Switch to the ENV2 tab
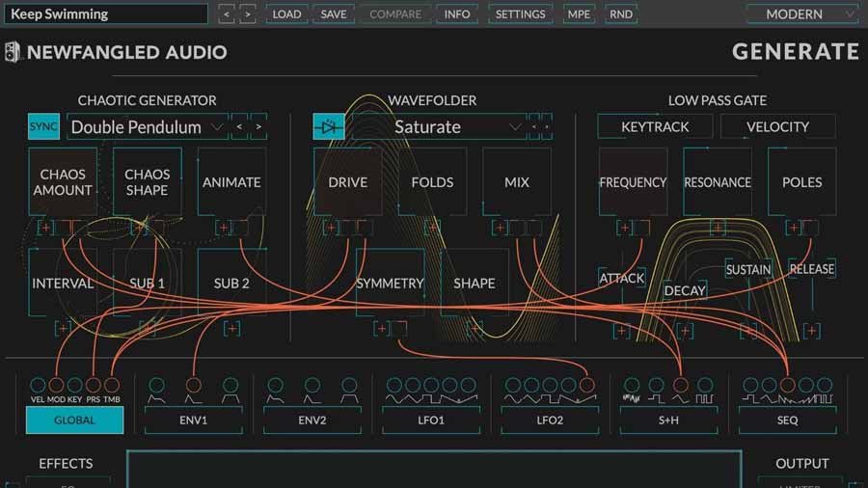 pyautogui.click(x=312, y=420)
